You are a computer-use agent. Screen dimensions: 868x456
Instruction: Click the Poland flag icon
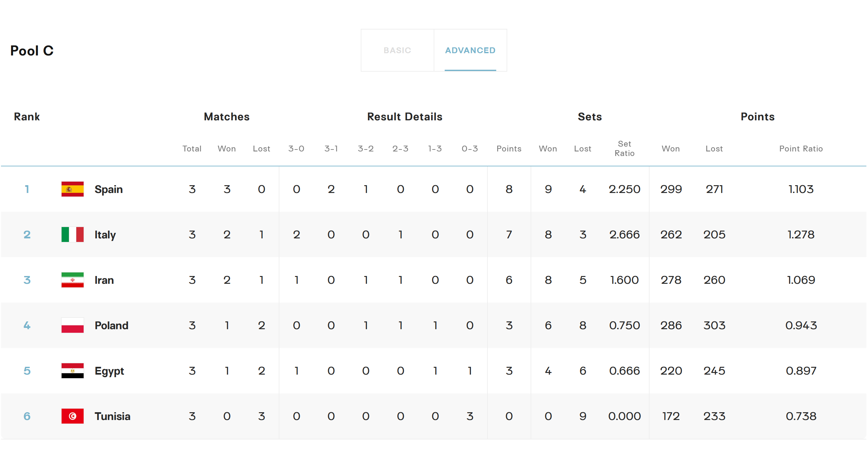tap(73, 326)
